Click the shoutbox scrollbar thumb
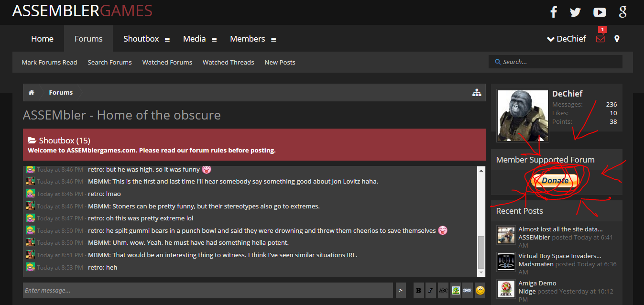 pyautogui.click(x=481, y=252)
